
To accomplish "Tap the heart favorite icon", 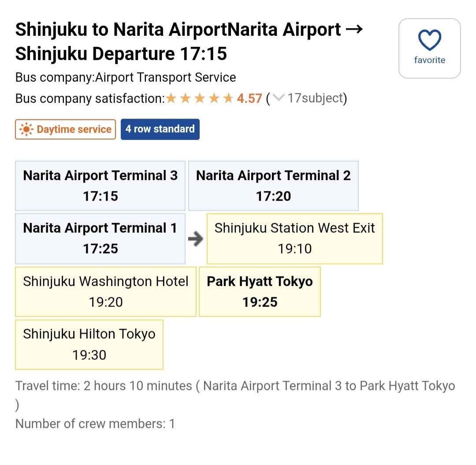I will [x=429, y=41].
